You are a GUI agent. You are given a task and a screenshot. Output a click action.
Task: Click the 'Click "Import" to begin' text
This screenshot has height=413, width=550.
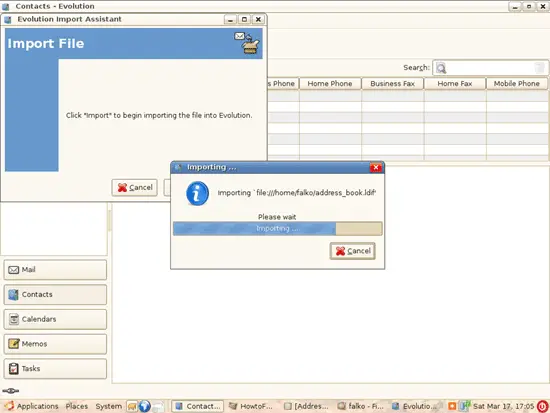click(x=159, y=115)
